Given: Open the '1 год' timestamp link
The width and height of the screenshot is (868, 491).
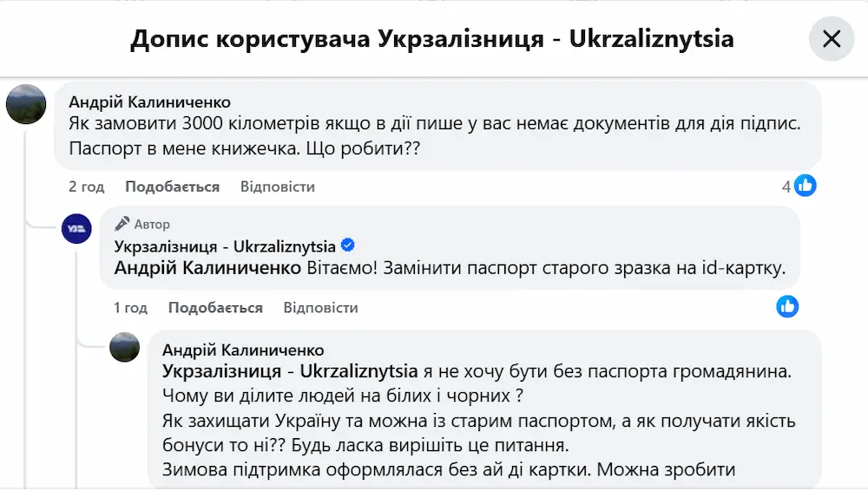Looking at the screenshot, I should coord(130,308).
